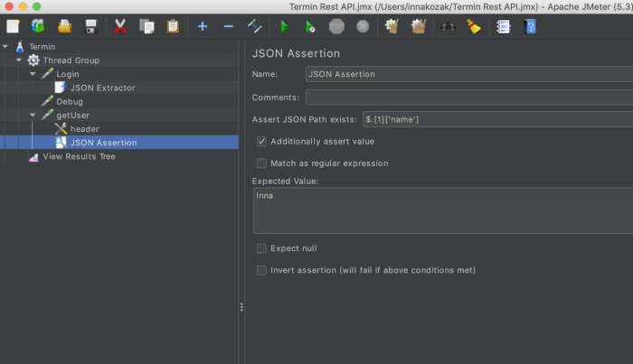
Task: Select the getUser sampler node
Action: click(x=72, y=116)
